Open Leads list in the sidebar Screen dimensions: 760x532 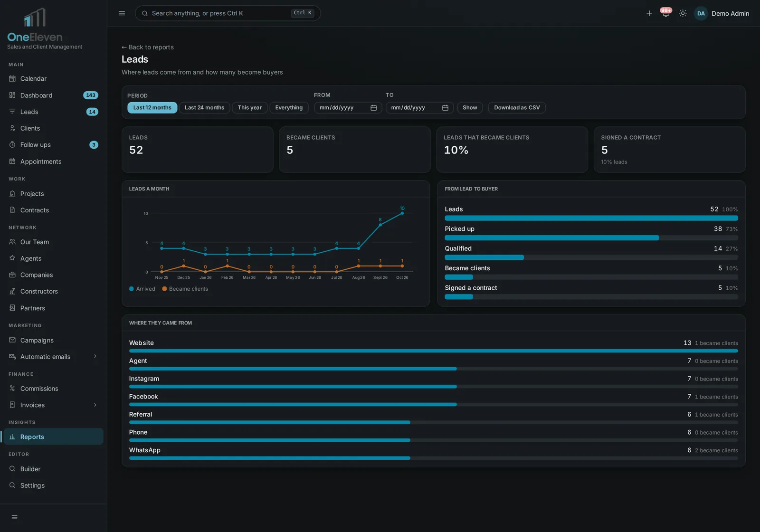(53, 112)
